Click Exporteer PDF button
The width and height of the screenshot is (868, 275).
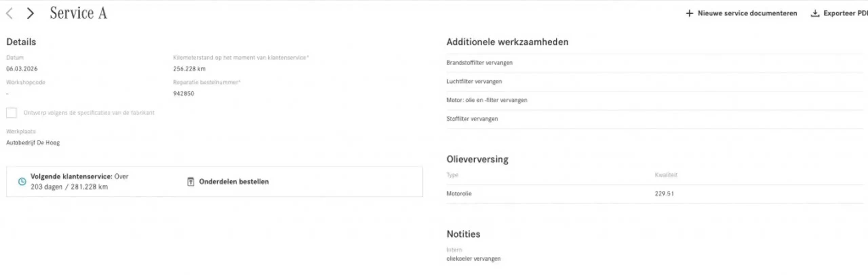tap(839, 13)
